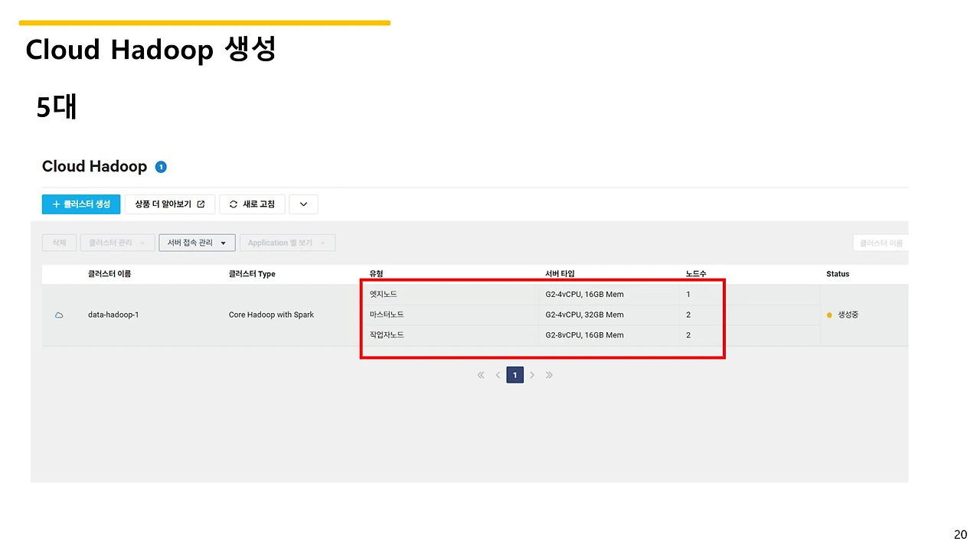Click Core Hadoop with Spark cell
Viewport: 980px width, 551px height.
click(271, 315)
